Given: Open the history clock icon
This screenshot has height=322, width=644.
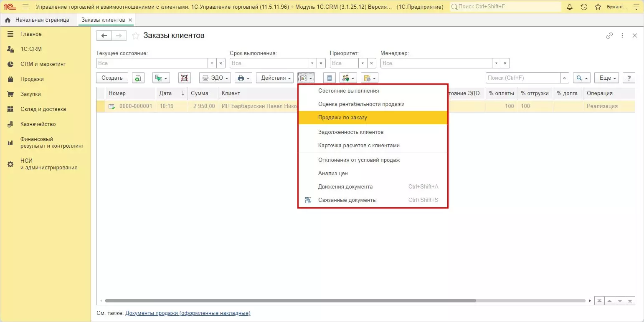Looking at the screenshot, I should tap(584, 7).
